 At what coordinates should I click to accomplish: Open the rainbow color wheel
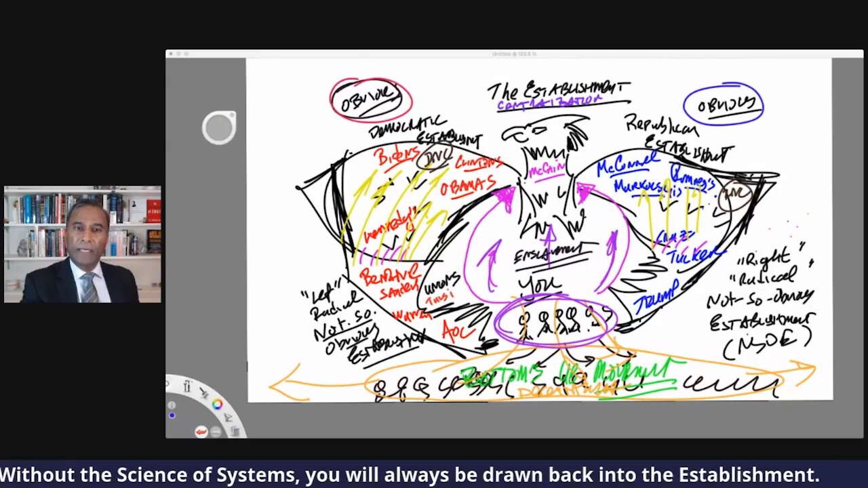coord(217,404)
